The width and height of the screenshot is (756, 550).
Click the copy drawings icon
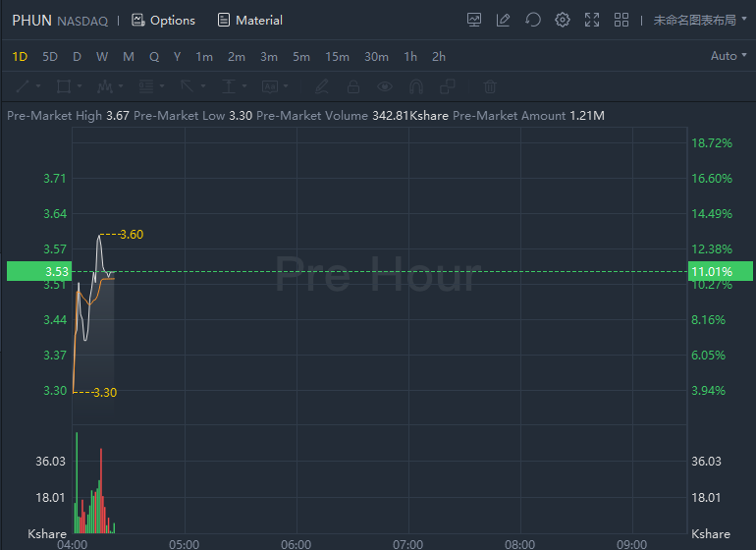pyautogui.click(x=448, y=86)
